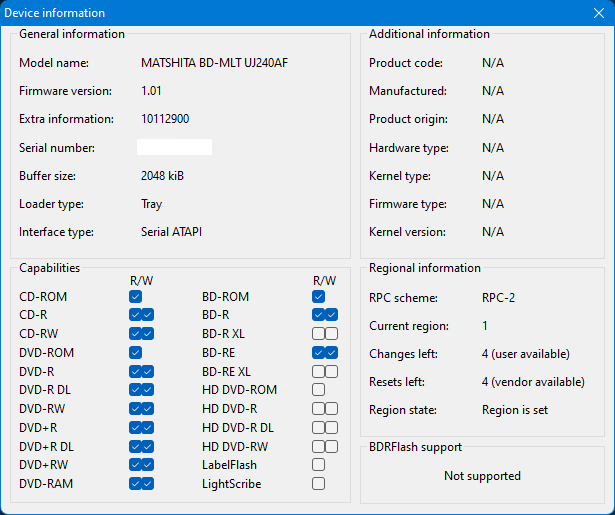Screen dimensions: 615x515
Task: Toggle the CD-R write checkbox
Action: coord(148,315)
